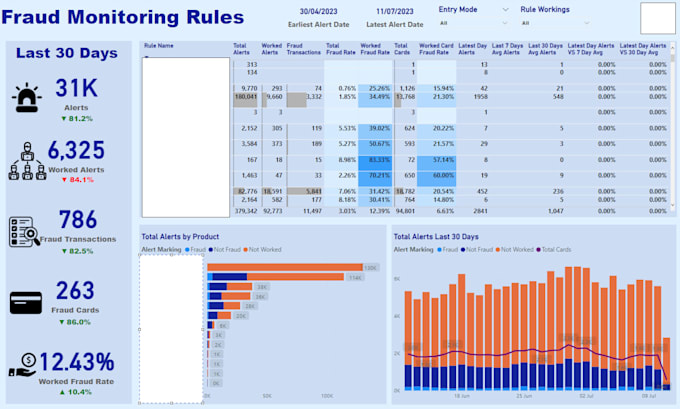This screenshot has width=680, height=409.
Task: Click the Total Alerts Last 30 Days title
Action: 436,237
